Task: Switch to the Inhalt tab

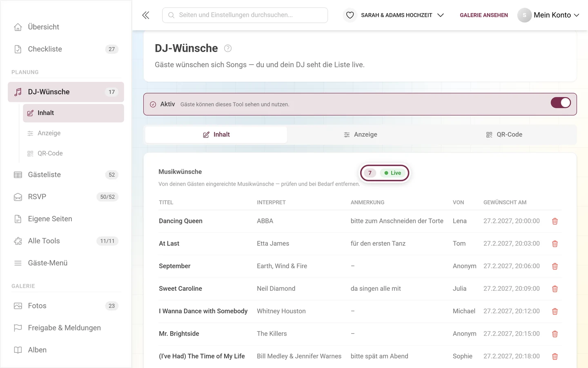Action: tap(216, 135)
